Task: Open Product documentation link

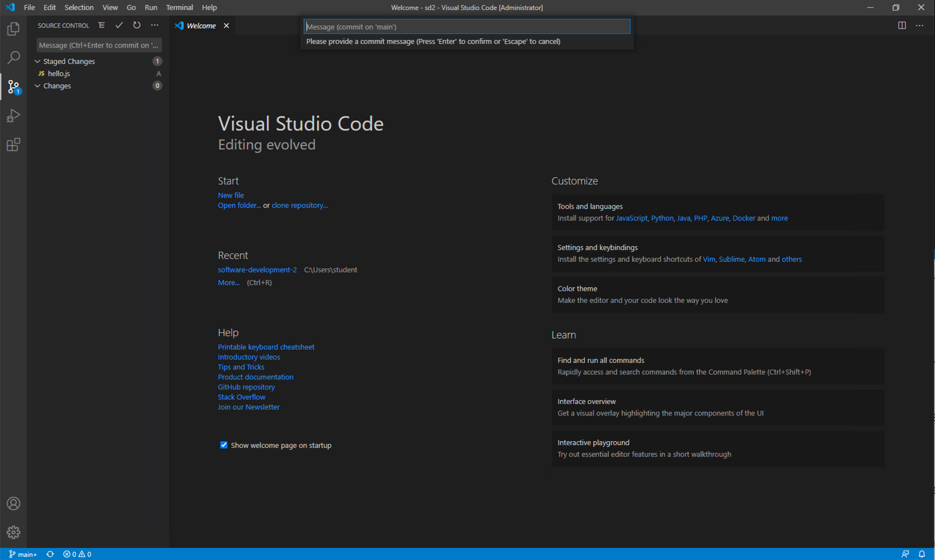Action: tap(255, 377)
